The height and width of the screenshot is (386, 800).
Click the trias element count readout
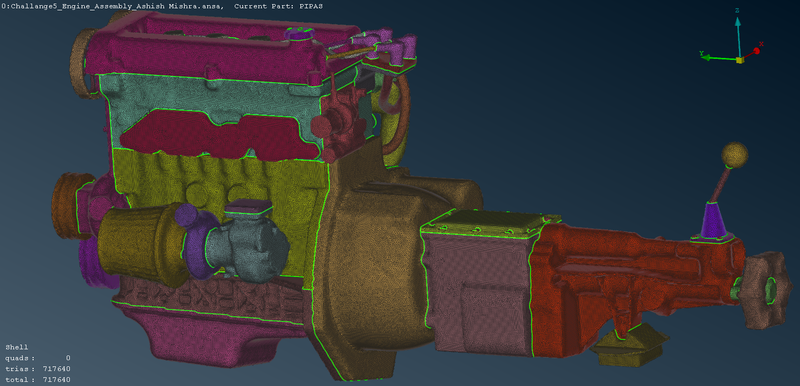(38, 369)
